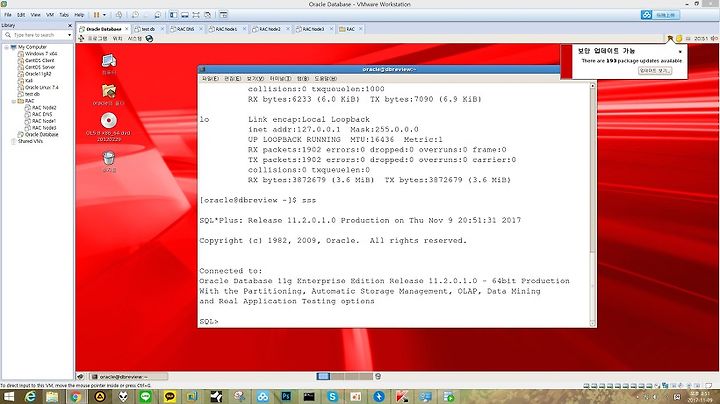Open the File menu in VMware
The width and height of the screenshot is (720, 404).
tap(8, 15)
